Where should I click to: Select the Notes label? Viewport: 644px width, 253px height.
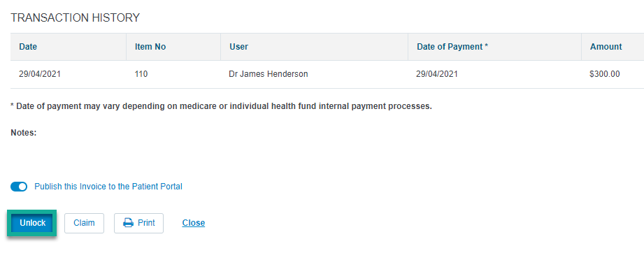coord(24,133)
